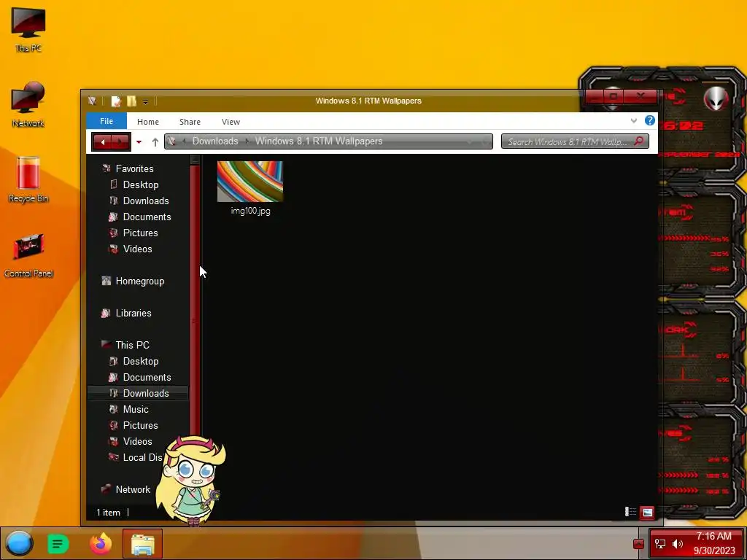
Task: Open Documents under Favorites
Action: [147, 217]
